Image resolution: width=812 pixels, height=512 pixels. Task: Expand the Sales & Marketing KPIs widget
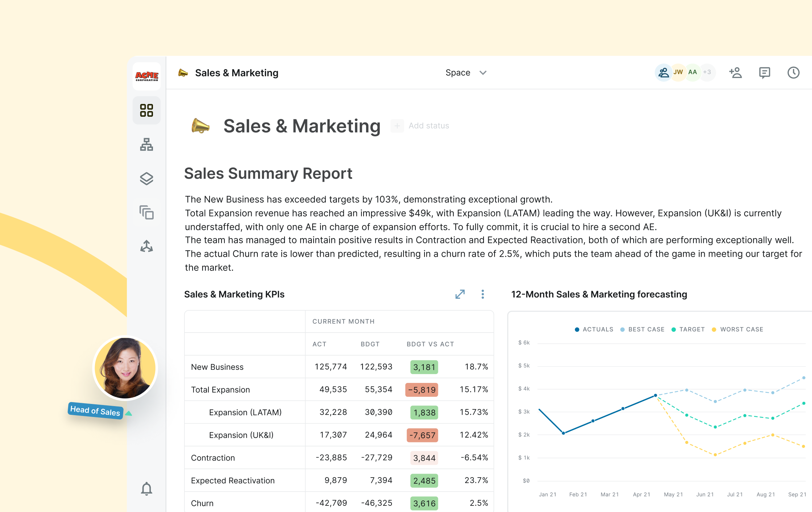(x=460, y=294)
